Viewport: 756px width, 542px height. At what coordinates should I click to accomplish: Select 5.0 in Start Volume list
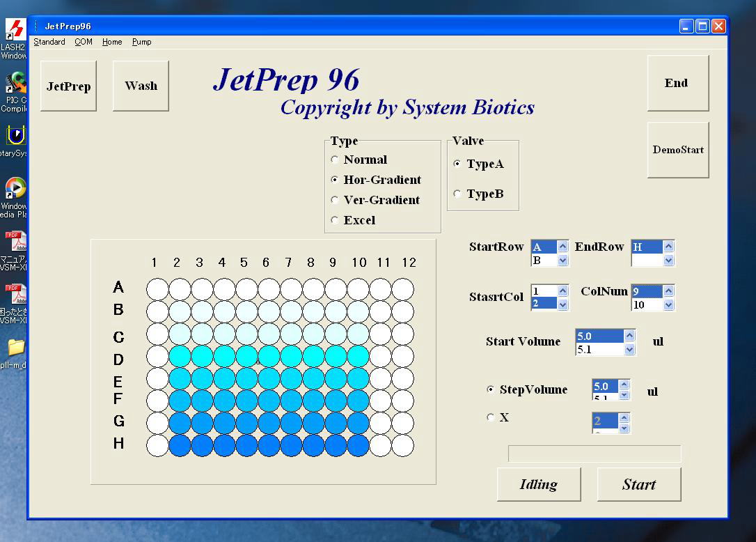600,336
